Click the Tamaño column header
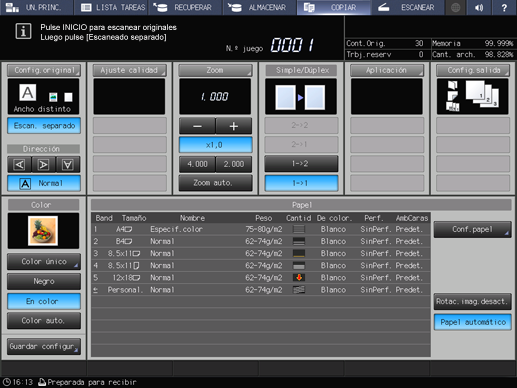 tap(134, 218)
